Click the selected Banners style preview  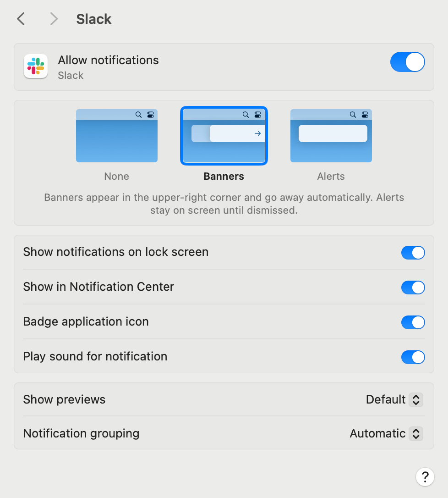(224, 136)
